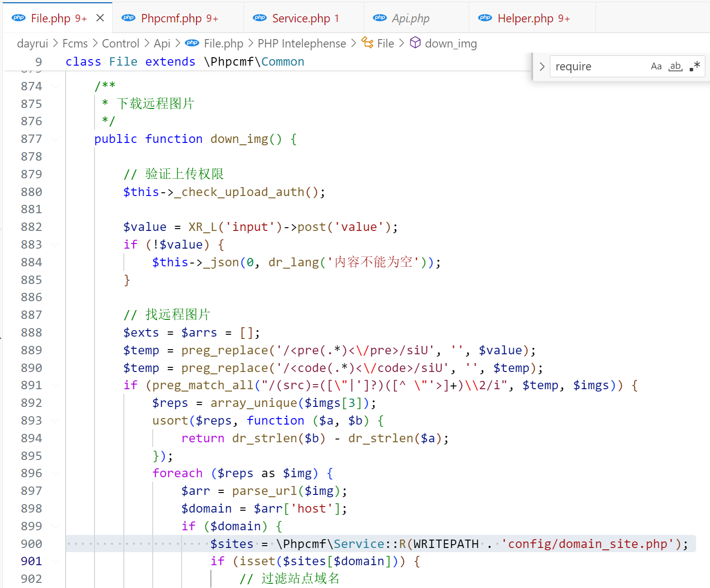Click 'down_img' function name on line 877
Image resolution: width=710 pixels, height=588 pixels.
pyautogui.click(x=239, y=139)
